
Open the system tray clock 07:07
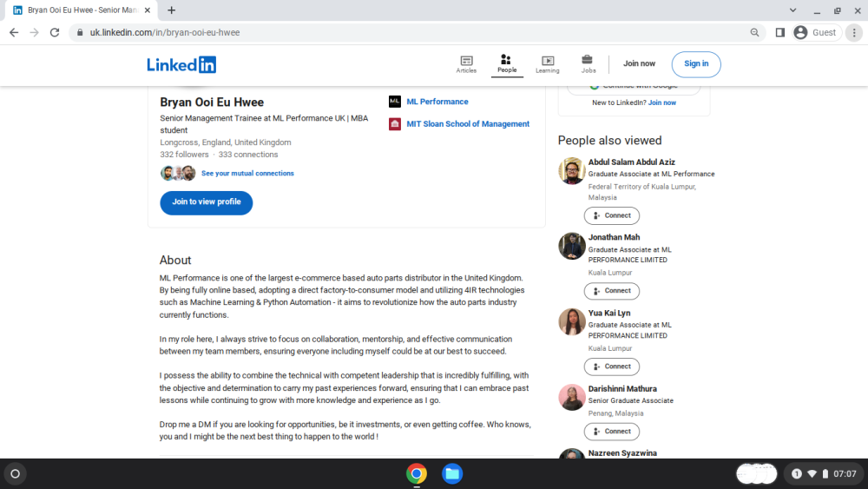tap(845, 473)
